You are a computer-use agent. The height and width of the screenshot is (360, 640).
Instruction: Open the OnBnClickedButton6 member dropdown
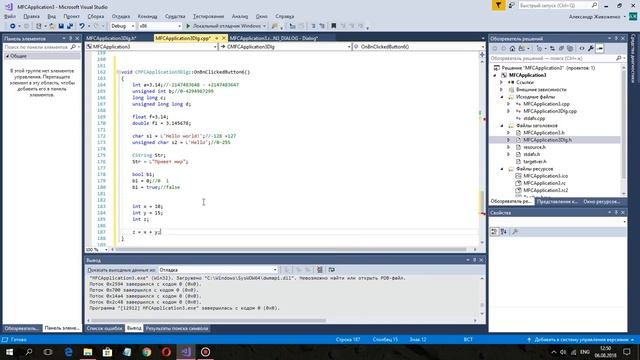tap(419, 47)
